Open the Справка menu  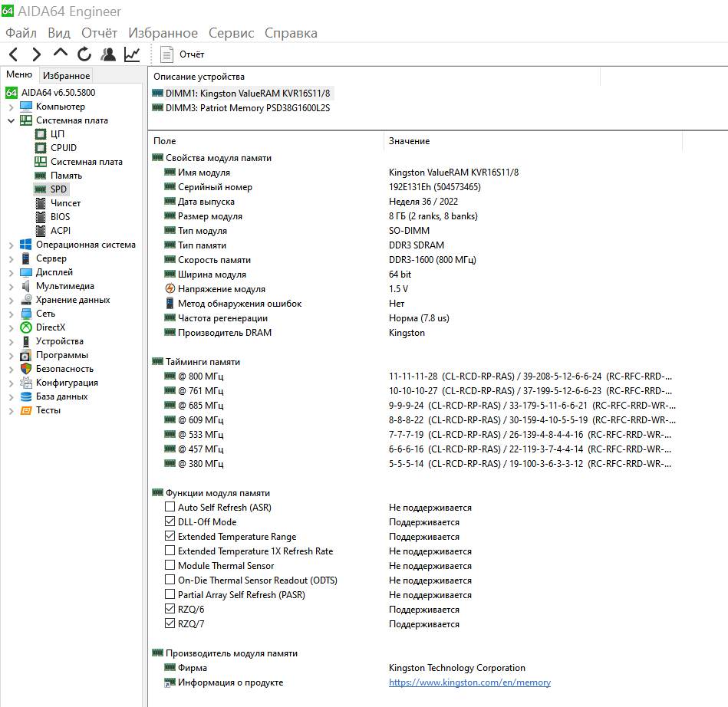pos(291,33)
